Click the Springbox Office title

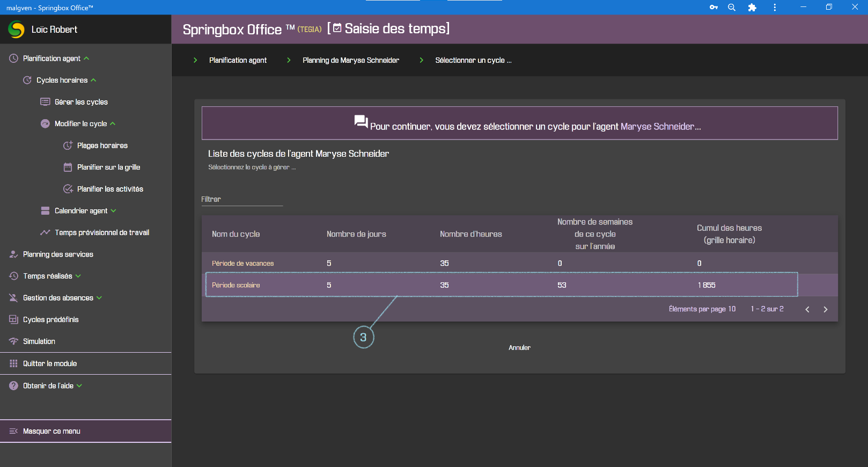click(232, 30)
